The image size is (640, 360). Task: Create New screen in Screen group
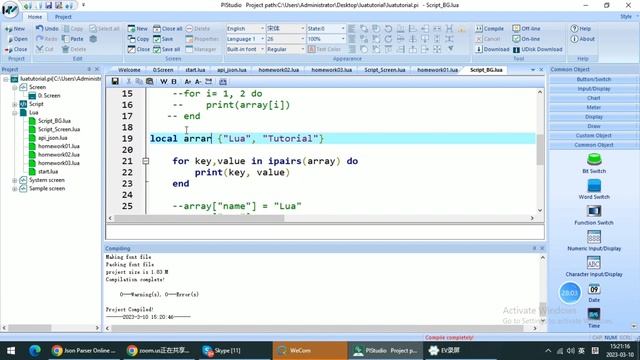tap(138, 29)
